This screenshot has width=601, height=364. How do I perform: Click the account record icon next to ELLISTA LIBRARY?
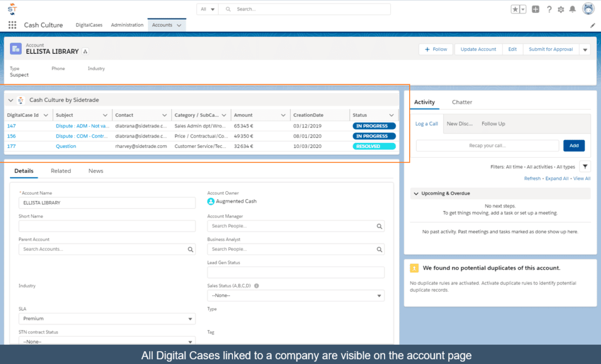[16, 49]
